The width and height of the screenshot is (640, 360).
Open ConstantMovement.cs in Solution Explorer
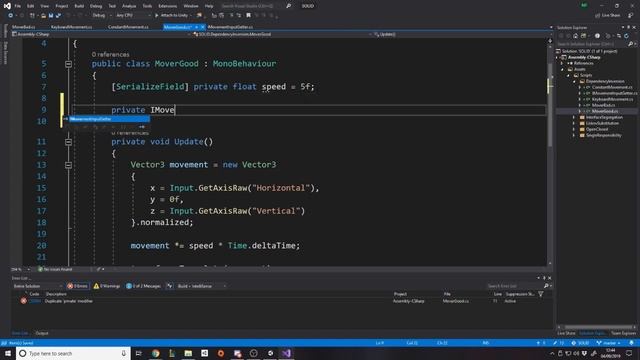point(611,87)
